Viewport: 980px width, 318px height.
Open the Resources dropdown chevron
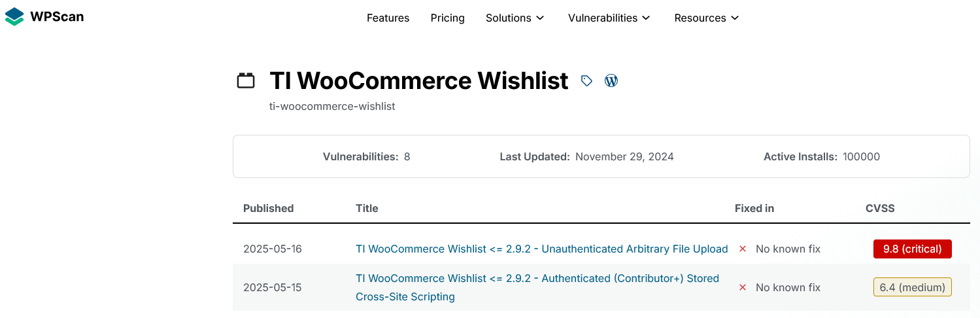pyautogui.click(x=735, y=18)
